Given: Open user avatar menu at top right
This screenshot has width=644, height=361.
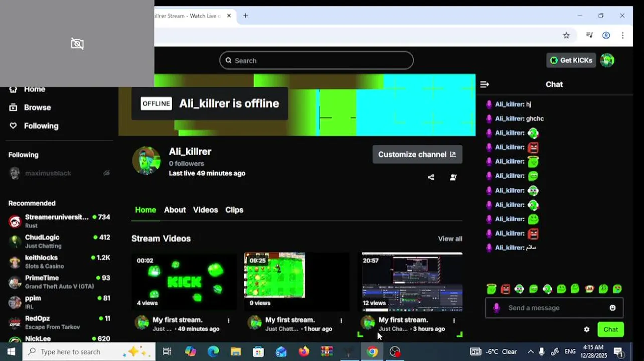Looking at the screenshot, I should click(x=607, y=60).
